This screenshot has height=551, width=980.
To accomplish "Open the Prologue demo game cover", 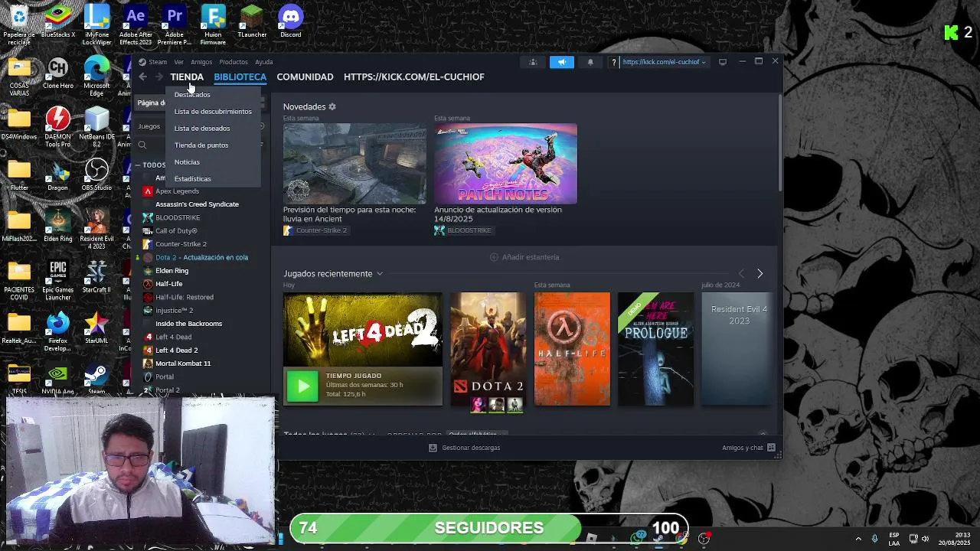I will tap(655, 349).
